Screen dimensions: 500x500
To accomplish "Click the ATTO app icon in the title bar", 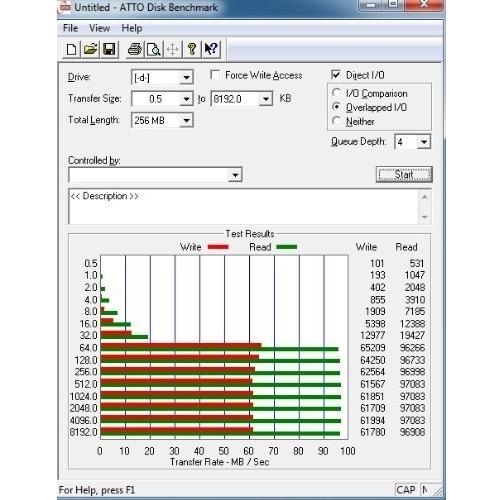I will 65,7.
